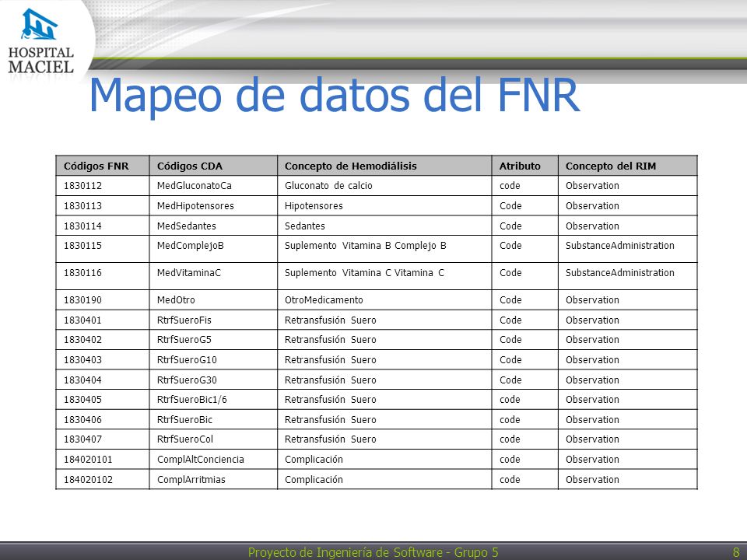Click the "RtrfSueroG10" cell
The height and width of the screenshot is (560, 747).
click(213, 360)
